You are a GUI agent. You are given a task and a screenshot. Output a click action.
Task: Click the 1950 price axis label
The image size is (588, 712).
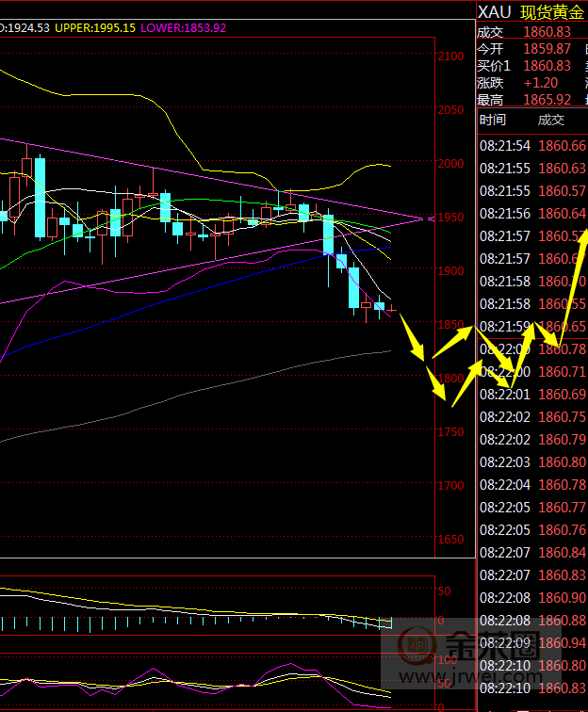pos(452,218)
